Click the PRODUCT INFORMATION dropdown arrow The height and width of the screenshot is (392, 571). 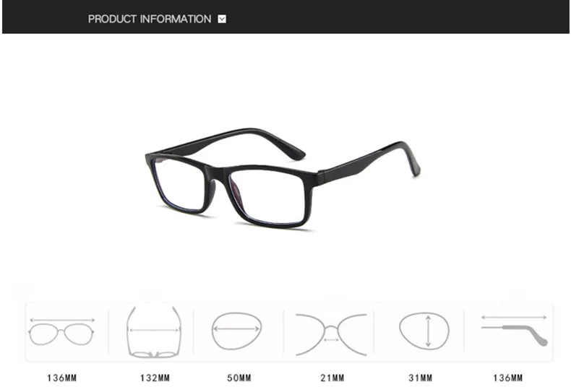[x=222, y=19]
